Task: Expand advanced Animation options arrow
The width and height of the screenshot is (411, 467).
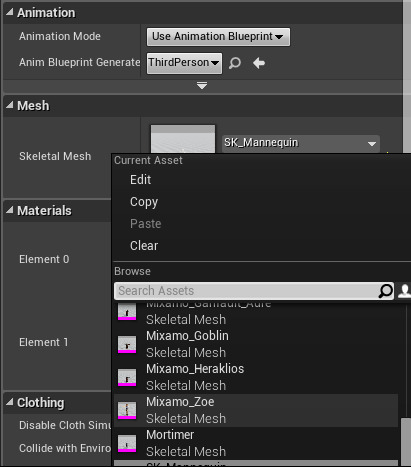Action: click(x=202, y=86)
